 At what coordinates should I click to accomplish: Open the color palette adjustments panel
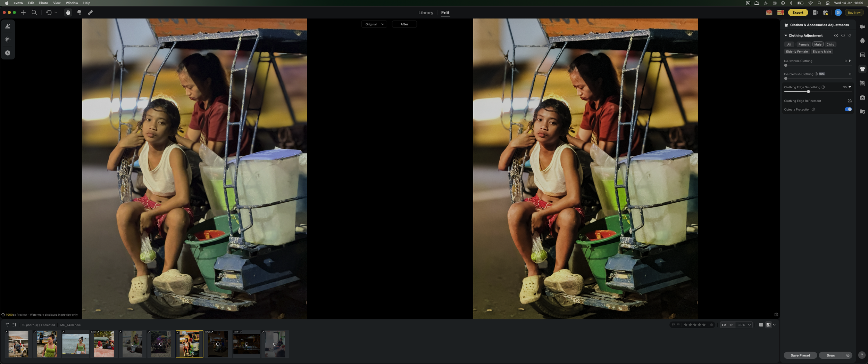click(x=862, y=26)
